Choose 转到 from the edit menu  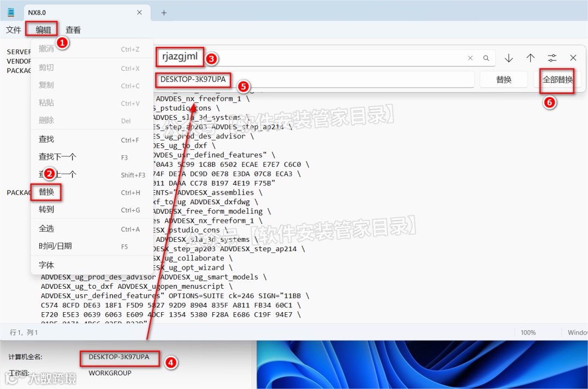(x=92, y=210)
